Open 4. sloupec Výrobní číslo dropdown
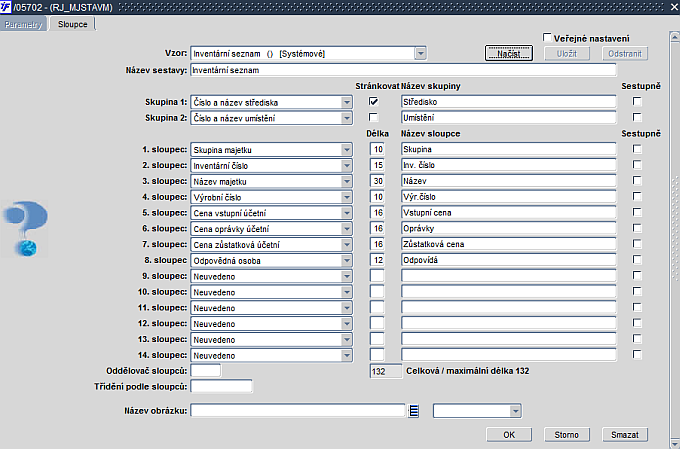Image resolution: width=680 pixels, height=449 pixels. [x=347, y=197]
